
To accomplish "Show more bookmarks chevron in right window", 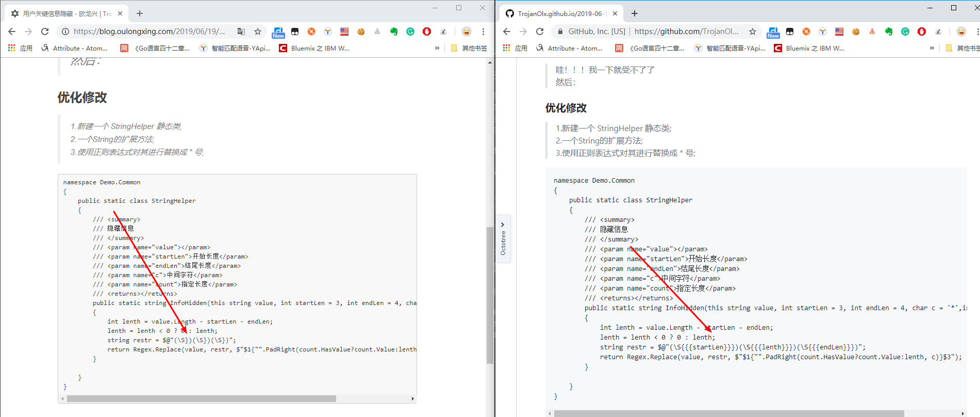I will tap(932, 48).
